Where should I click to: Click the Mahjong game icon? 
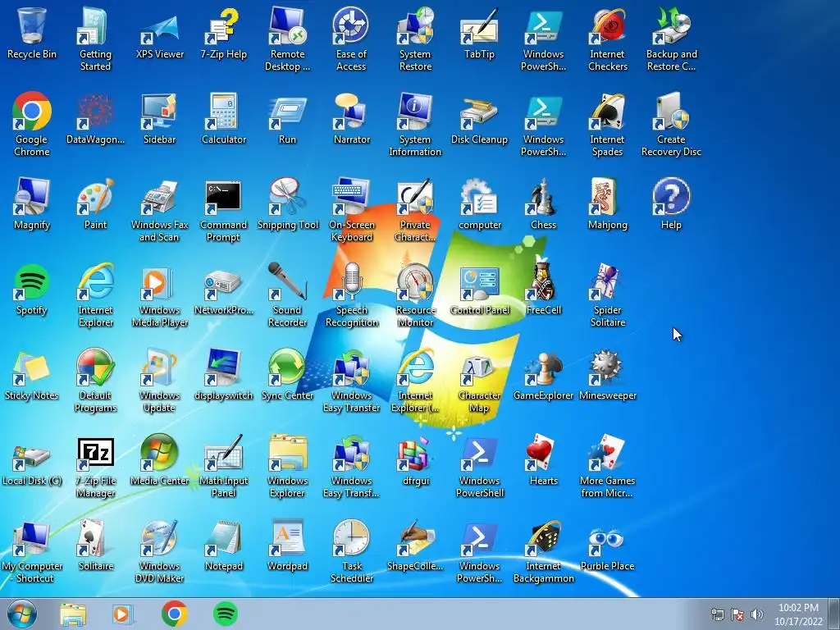(608, 203)
